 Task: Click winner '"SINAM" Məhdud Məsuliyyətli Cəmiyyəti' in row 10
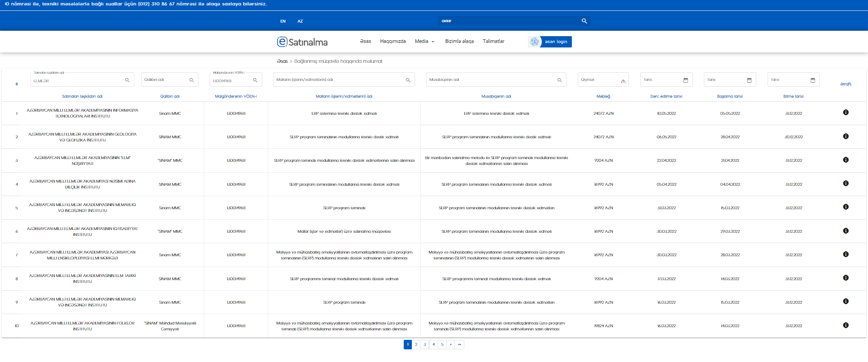click(170, 326)
